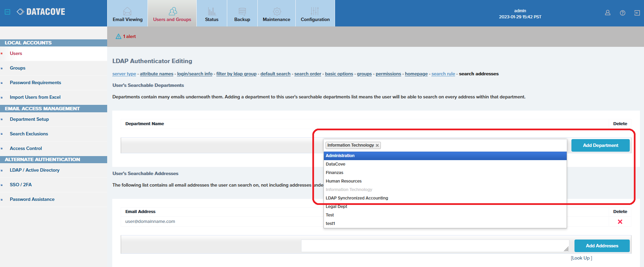Screen dimensions: 644x267
Task: Click the sidebar collapse icon beside DATACOVE logo
Action: pos(7,12)
